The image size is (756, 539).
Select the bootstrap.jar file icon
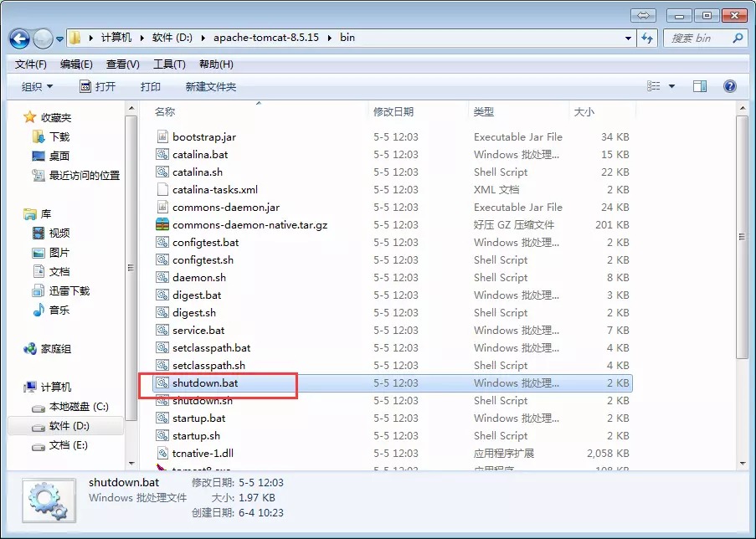pos(162,136)
